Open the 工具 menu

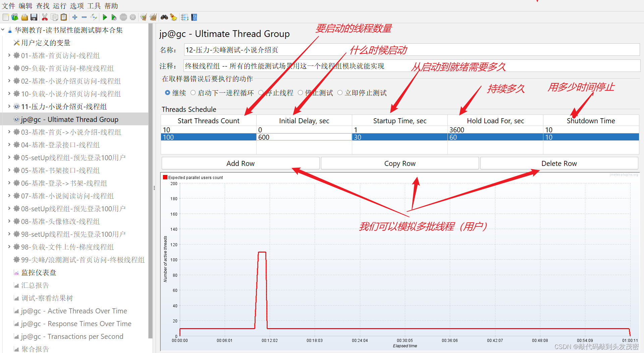coord(94,6)
